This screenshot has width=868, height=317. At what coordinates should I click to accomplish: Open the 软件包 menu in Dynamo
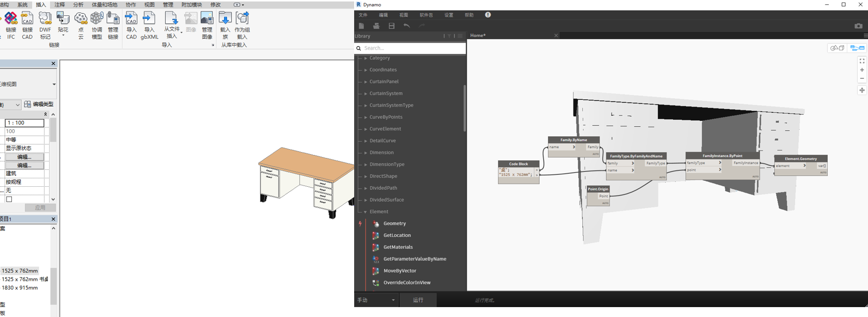[x=426, y=15]
